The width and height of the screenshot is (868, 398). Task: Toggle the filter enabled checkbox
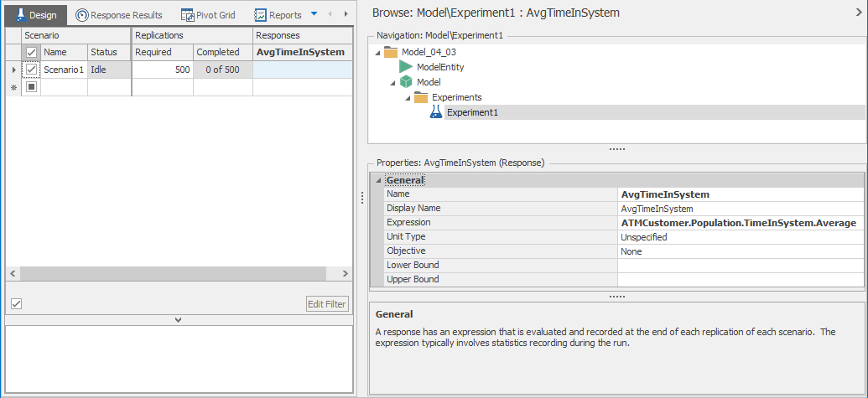pos(16,303)
